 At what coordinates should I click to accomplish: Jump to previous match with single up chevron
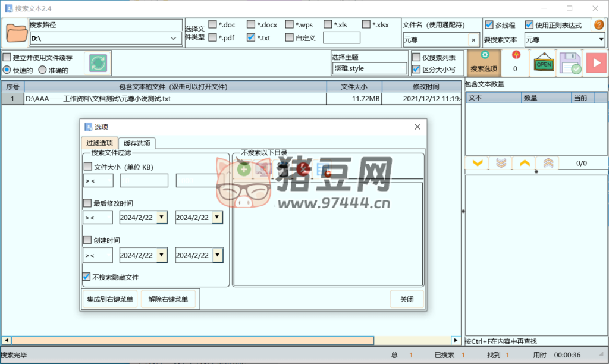pyautogui.click(x=524, y=163)
